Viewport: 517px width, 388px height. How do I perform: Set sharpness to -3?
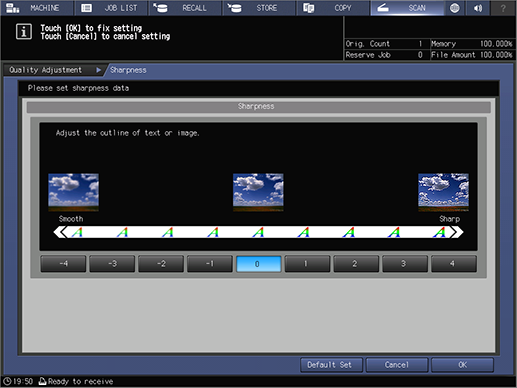(x=112, y=264)
